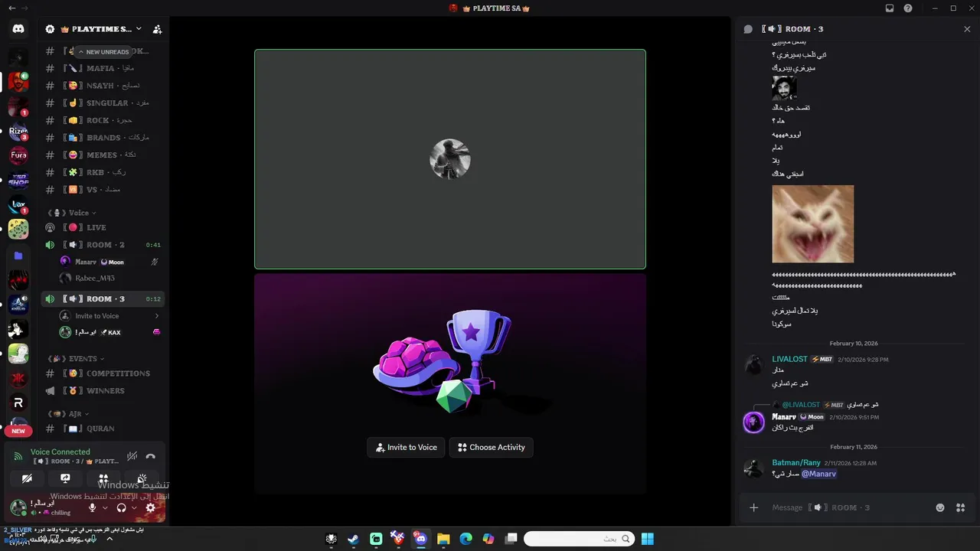The width and height of the screenshot is (980, 551).
Task: Open microphone input options arrow
Action: pos(105,507)
